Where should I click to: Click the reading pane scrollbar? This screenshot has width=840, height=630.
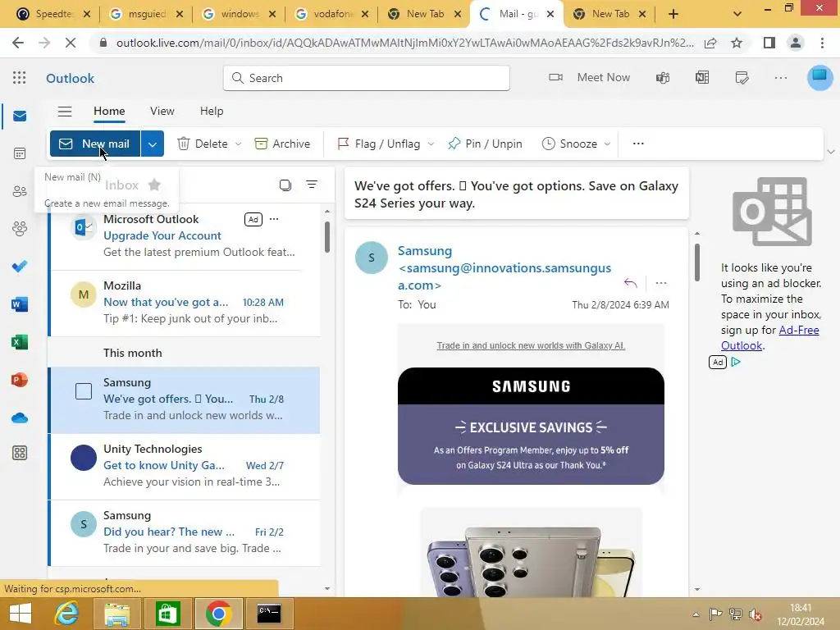click(x=697, y=262)
